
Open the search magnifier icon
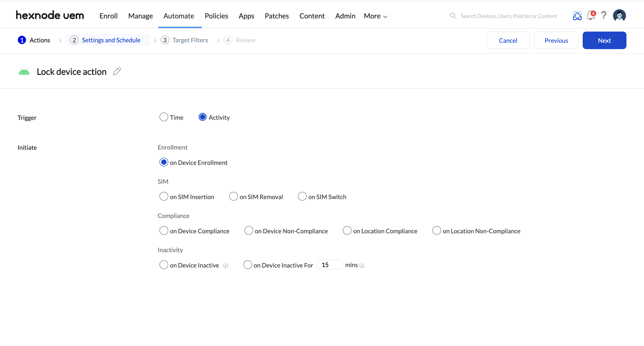pos(453,16)
